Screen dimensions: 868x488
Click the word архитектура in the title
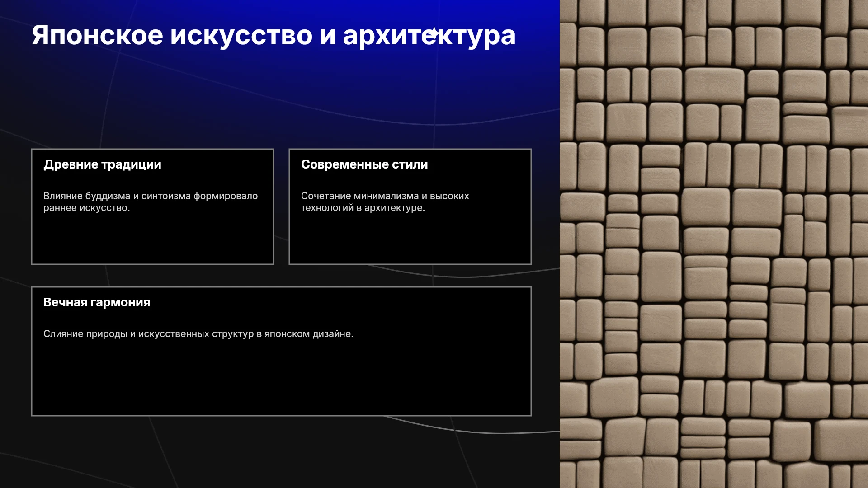point(429,35)
